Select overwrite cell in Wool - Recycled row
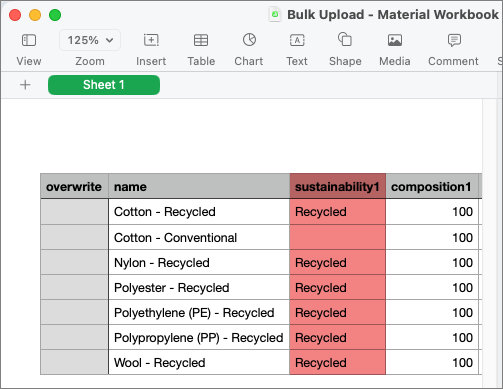 tap(74, 362)
